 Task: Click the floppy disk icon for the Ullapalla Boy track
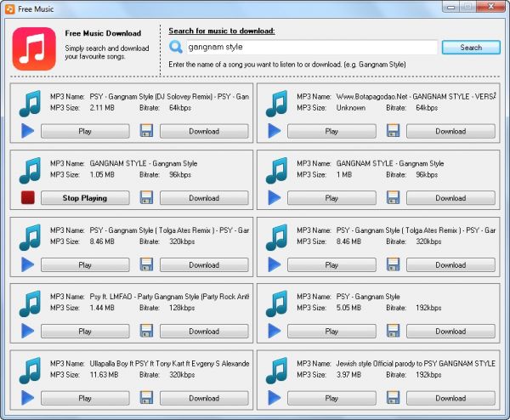(146, 398)
